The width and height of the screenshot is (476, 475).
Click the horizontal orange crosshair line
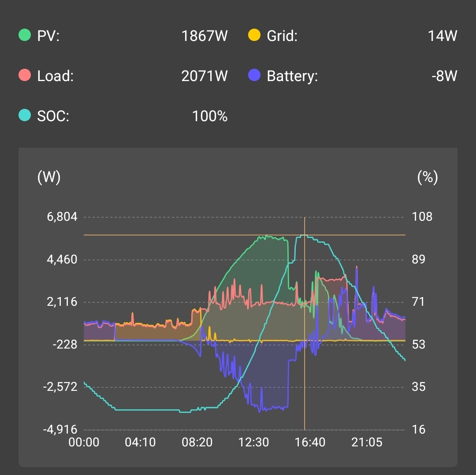(x=244, y=235)
